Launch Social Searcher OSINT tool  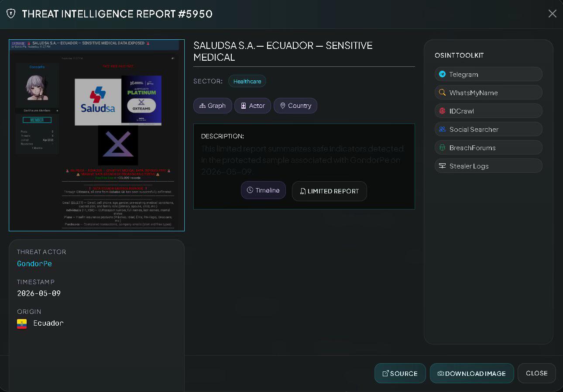(x=488, y=129)
